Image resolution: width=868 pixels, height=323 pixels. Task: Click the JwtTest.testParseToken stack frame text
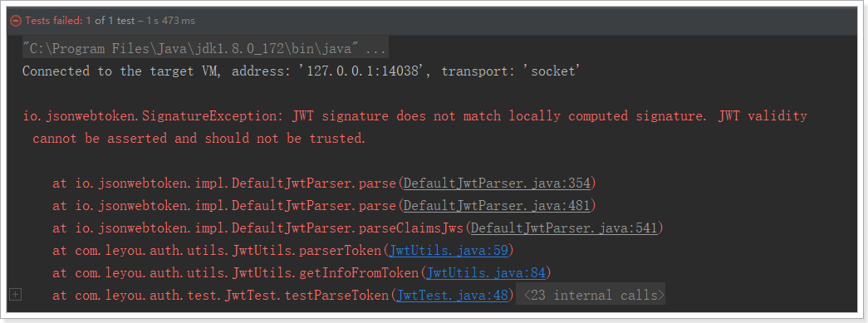(x=221, y=296)
